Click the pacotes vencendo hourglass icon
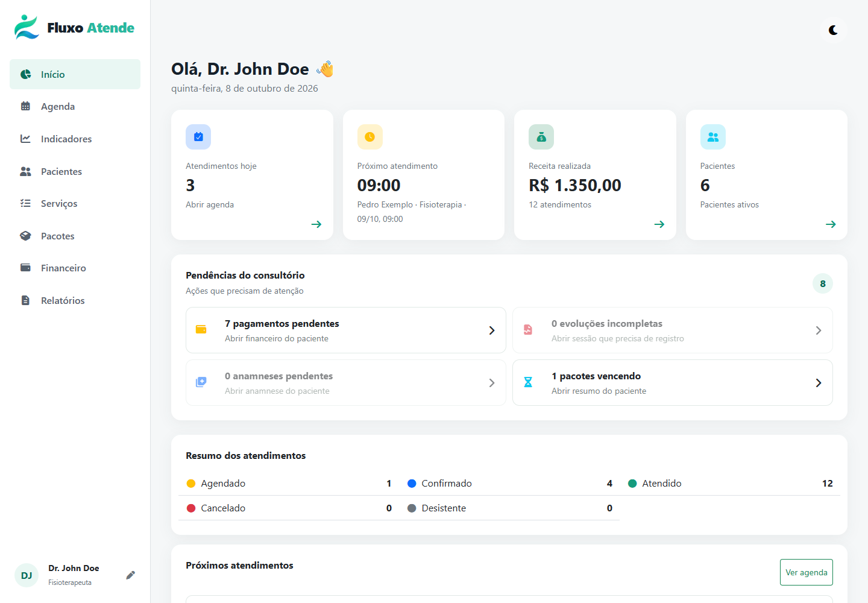 [528, 382]
